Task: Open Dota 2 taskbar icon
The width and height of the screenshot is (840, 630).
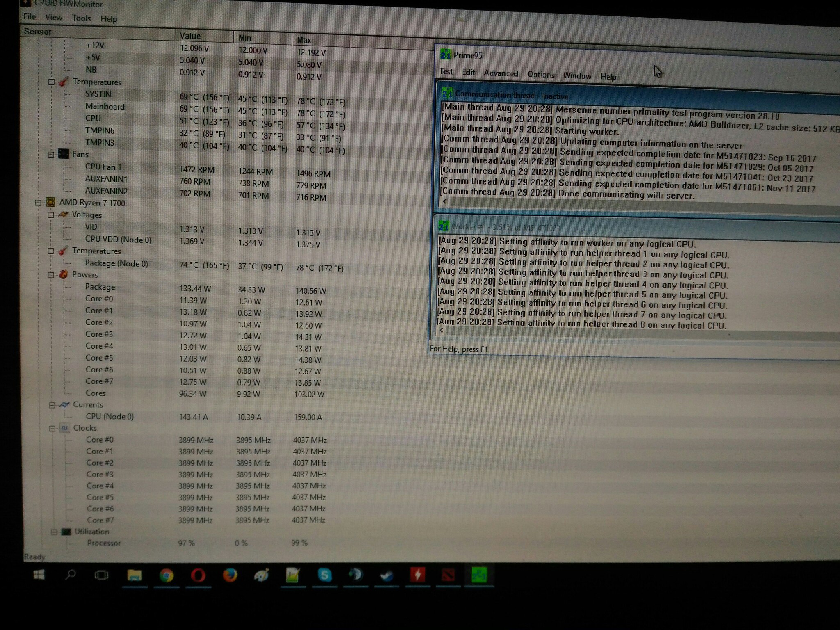Action: [448, 575]
